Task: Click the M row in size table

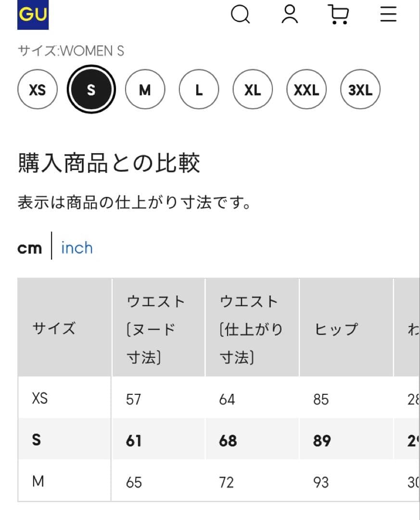Action: point(219,481)
